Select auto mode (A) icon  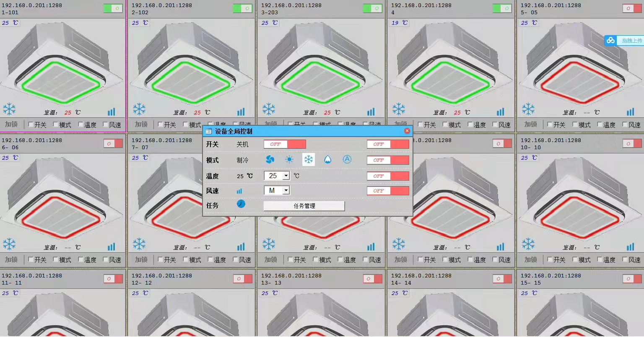(x=347, y=159)
